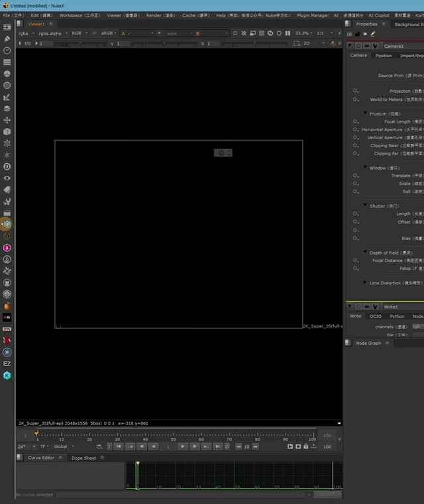Collapse the Shutter section
The height and width of the screenshot is (504, 424).
tap(365, 206)
